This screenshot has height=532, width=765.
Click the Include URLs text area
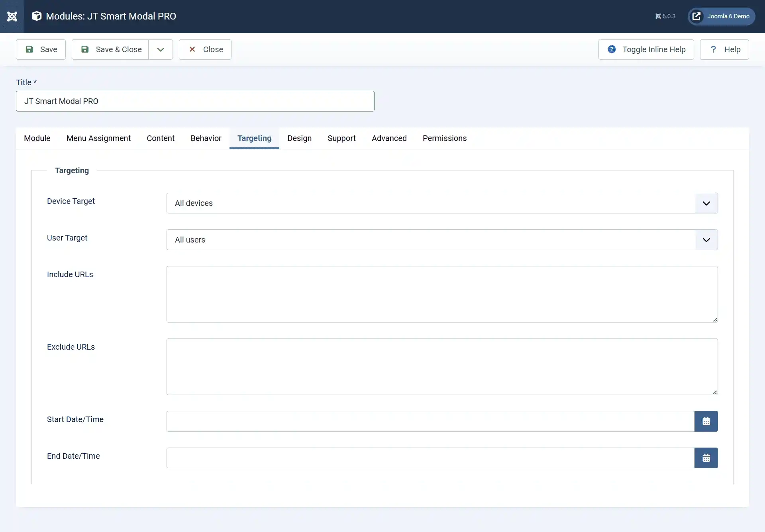[442, 294]
